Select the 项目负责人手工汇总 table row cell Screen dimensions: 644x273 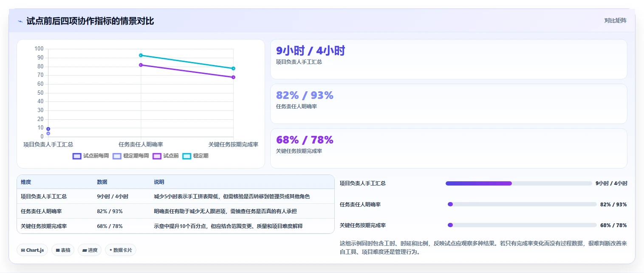coord(44,197)
